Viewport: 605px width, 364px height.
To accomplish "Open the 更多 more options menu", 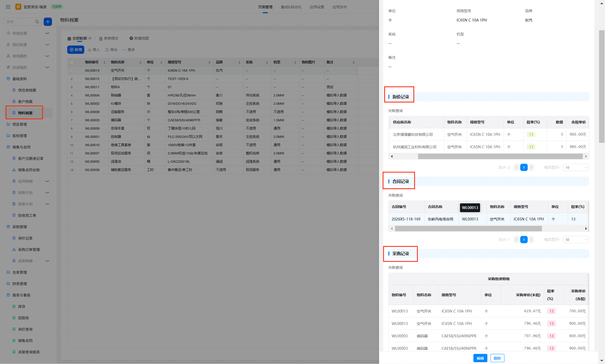I will [129, 50].
